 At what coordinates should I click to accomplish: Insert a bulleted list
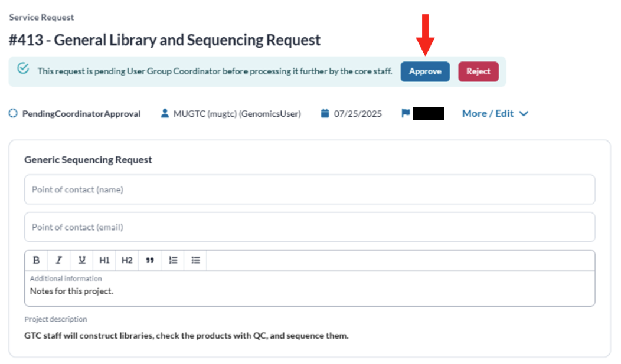[196, 260]
